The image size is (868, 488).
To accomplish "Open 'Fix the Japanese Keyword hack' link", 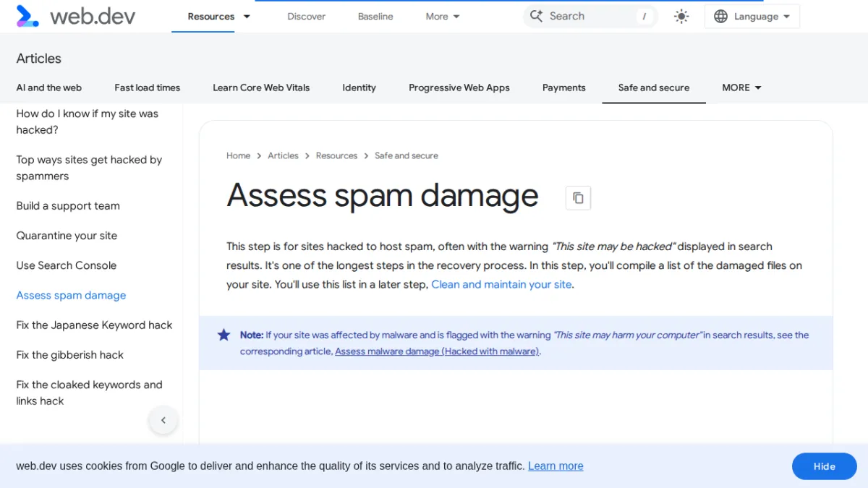I will click(94, 325).
